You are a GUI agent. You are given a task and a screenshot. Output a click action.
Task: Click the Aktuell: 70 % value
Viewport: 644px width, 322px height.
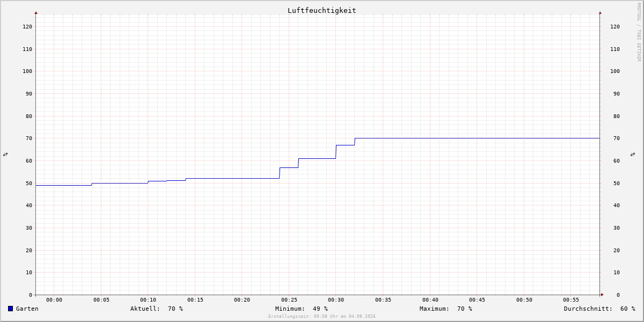pyautogui.click(x=157, y=309)
